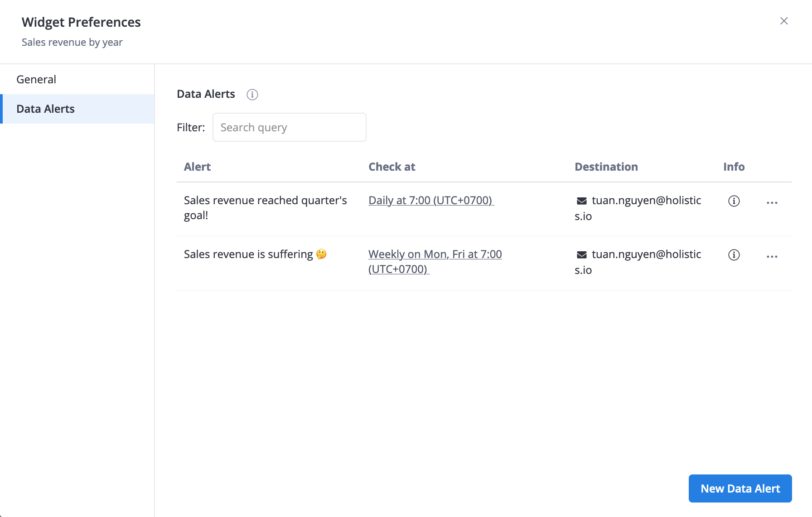
Task: Click the Info column header
Action: coord(734,167)
